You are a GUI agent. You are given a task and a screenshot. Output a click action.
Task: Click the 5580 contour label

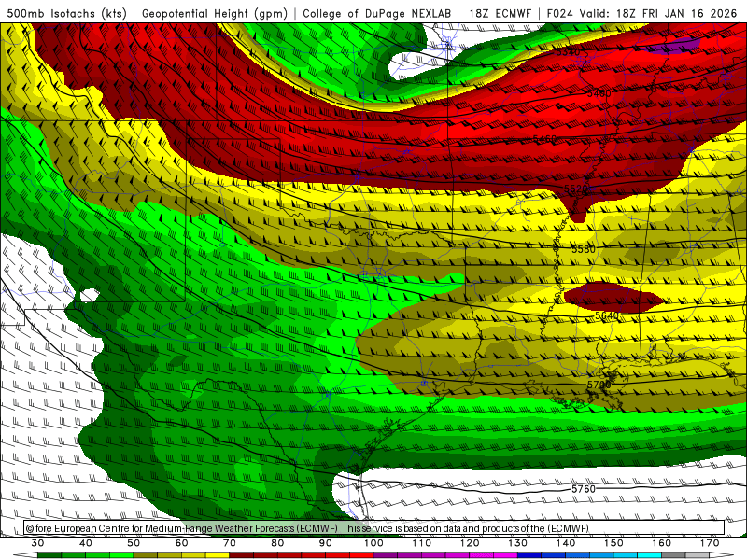[x=583, y=249]
